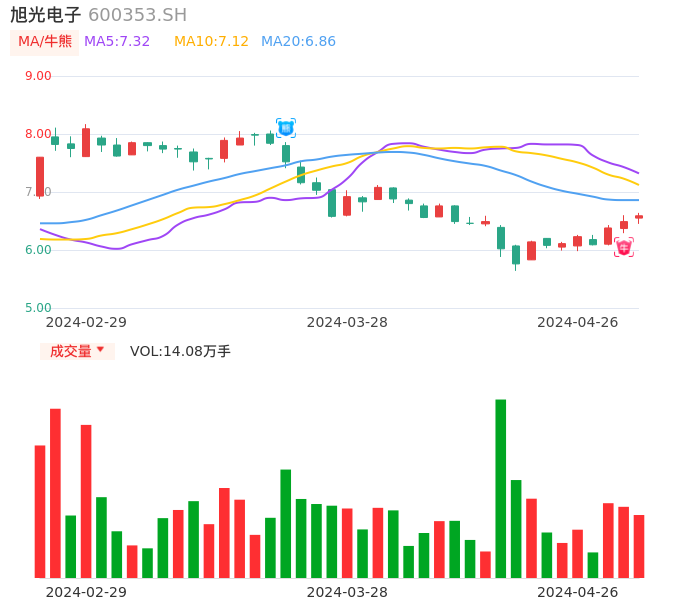686x606 pixels.
Task: Expand the 成交量 indicator dropdown arrow
Action: [100, 350]
